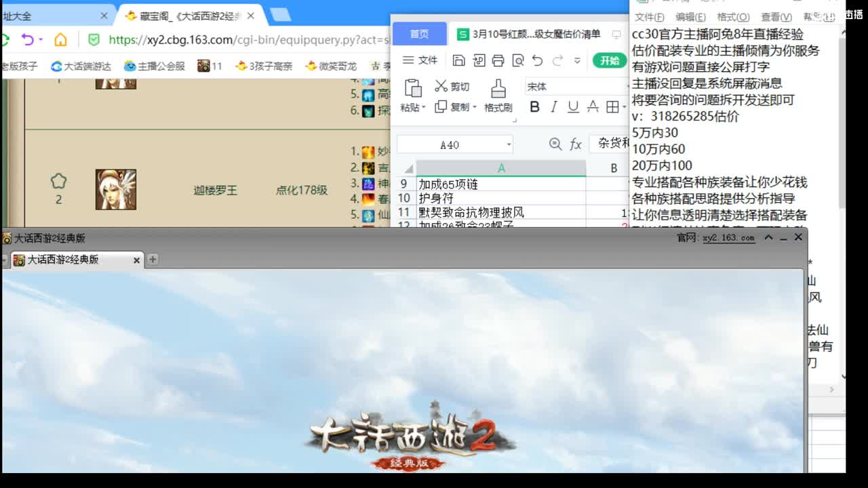This screenshot has height=488, width=868.
Task: Click WPS print preview icon
Action: [x=518, y=60]
